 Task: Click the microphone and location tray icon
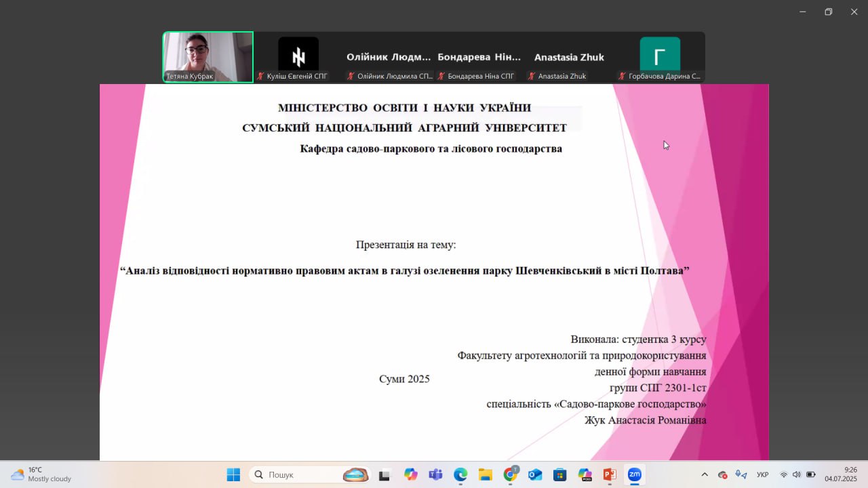point(741,475)
